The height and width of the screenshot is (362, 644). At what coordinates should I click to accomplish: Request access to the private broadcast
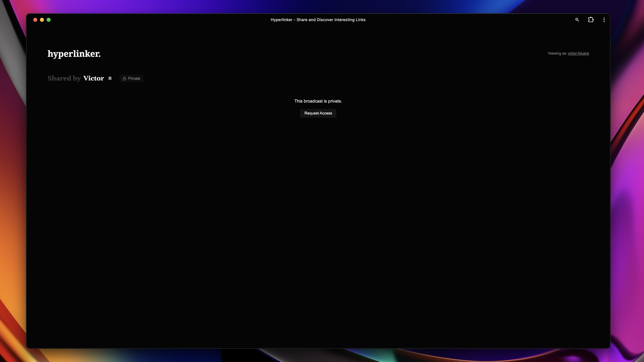tap(318, 113)
